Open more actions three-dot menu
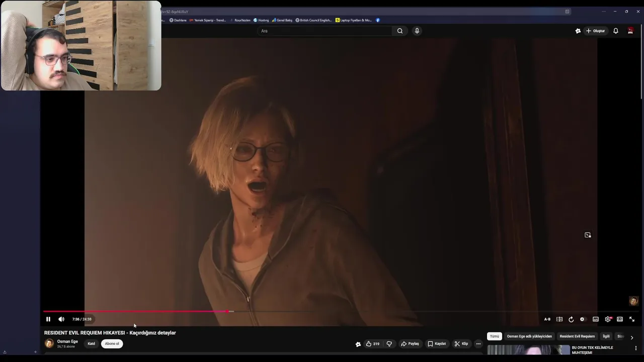This screenshot has height=362, width=644. pyautogui.click(x=478, y=344)
